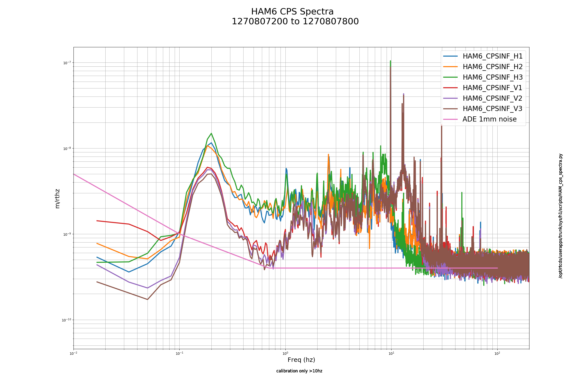Click the GPS time range subtitle
Screen dimensions: 588x392
pos(295,22)
